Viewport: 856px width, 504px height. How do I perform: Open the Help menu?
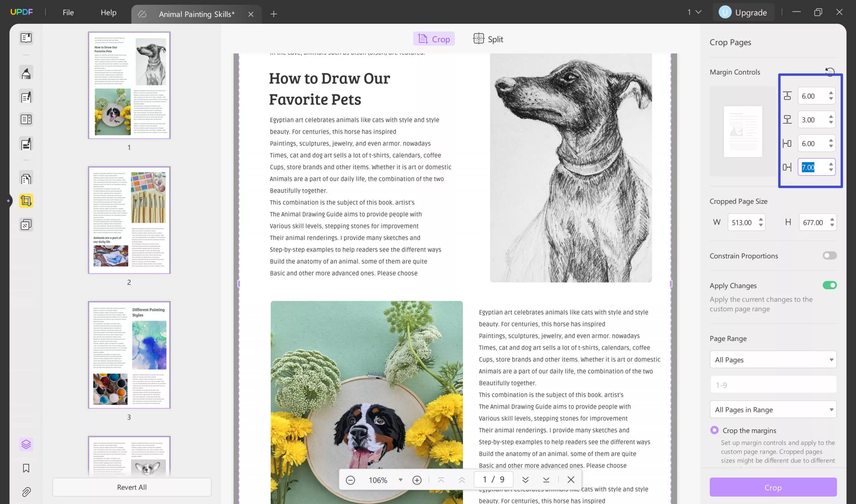click(109, 12)
